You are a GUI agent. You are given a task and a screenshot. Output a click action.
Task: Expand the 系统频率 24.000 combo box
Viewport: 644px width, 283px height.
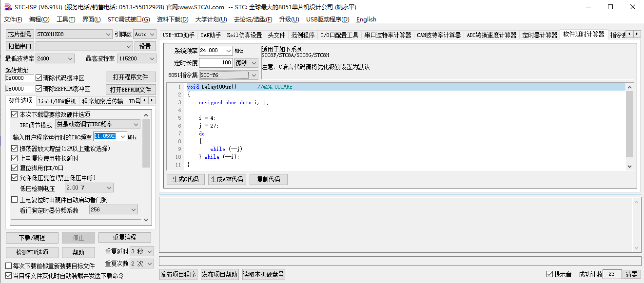tap(228, 51)
